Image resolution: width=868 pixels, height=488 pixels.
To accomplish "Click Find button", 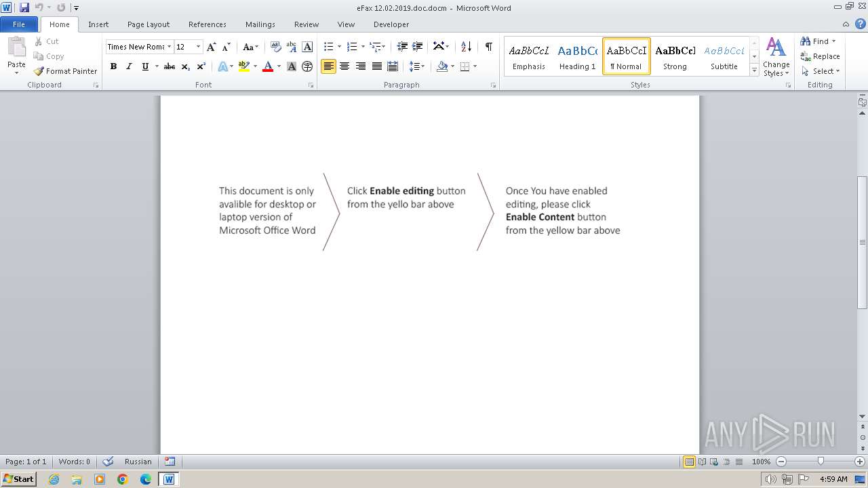I will 818,41.
